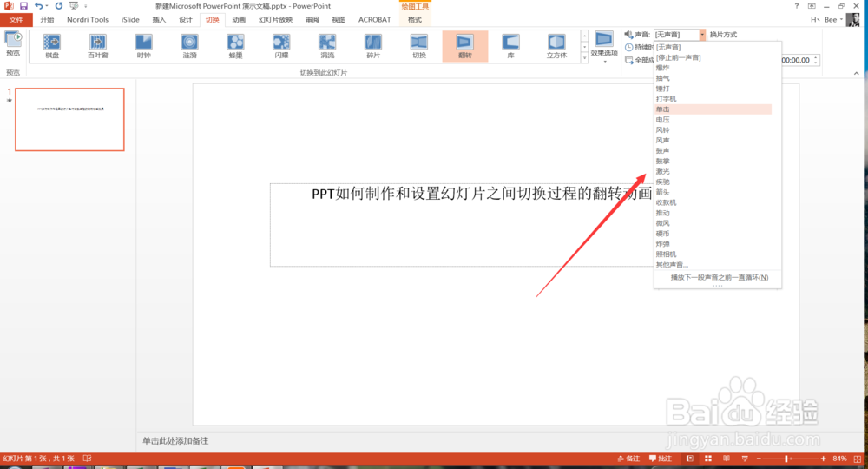The width and height of the screenshot is (868, 469).
Task: Select the 百叶窗 transition effect
Action: (x=98, y=46)
